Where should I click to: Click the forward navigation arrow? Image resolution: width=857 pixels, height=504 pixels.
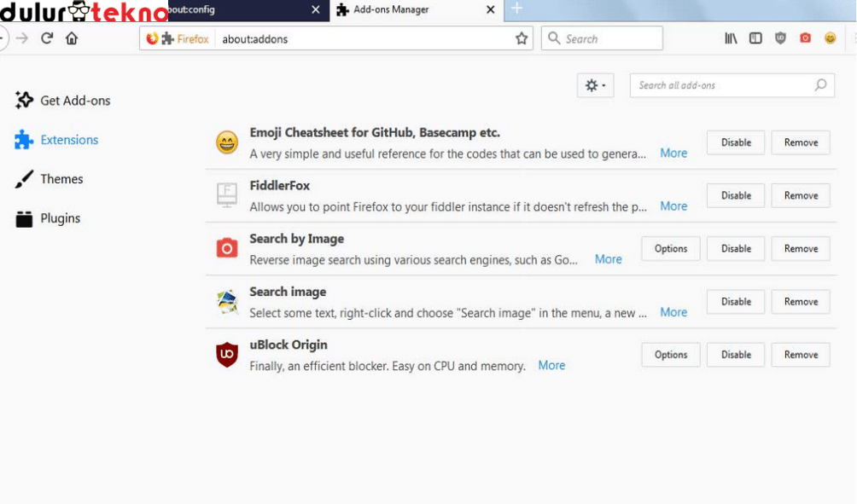(22, 38)
